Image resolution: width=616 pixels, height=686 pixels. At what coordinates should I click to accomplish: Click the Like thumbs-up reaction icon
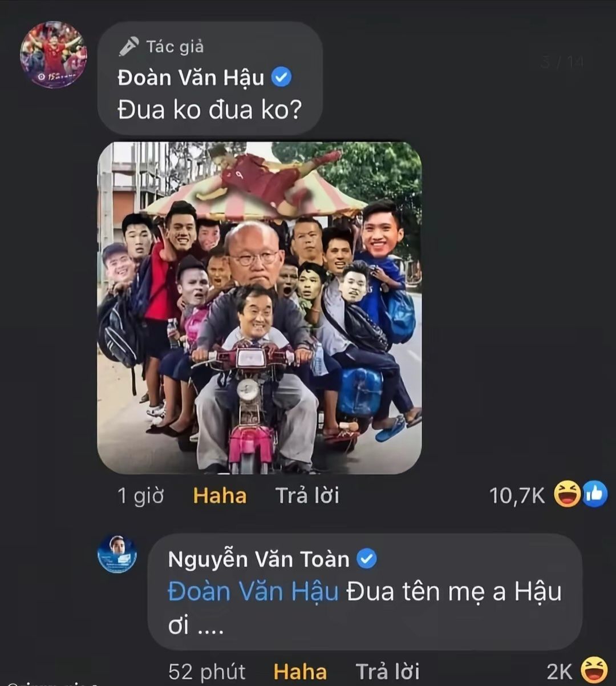(x=595, y=494)
